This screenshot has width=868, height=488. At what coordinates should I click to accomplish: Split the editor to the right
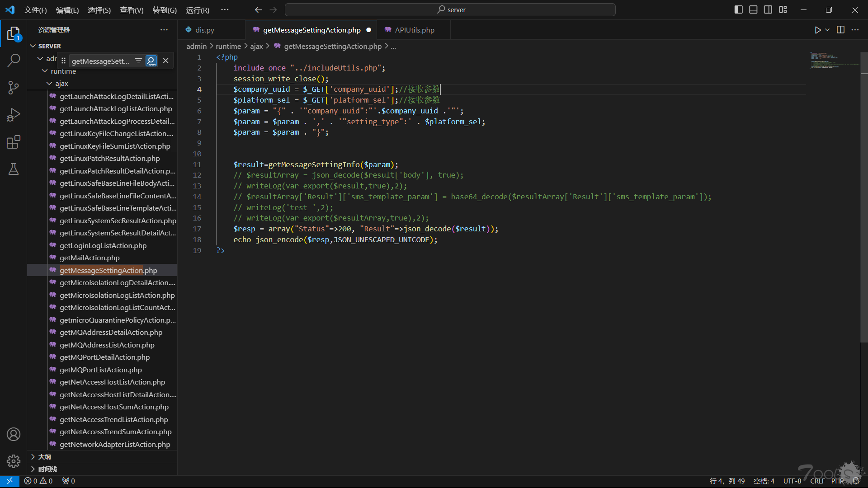pos(840,30)
